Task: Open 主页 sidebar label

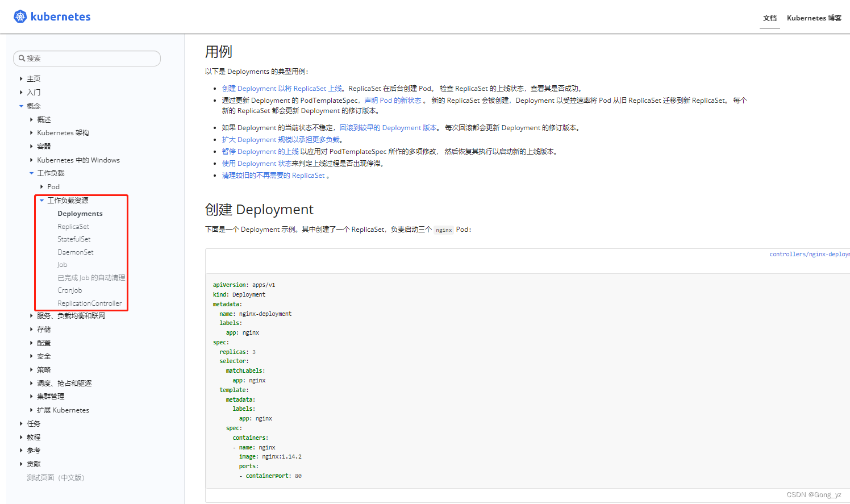Action: (34, 79)
